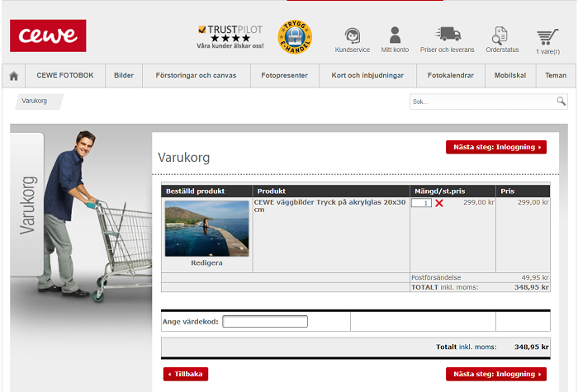The width and height of the screenshot is (578, 392).
Task: Click the Trygg E-handel badge
Action: pos(295,35)
